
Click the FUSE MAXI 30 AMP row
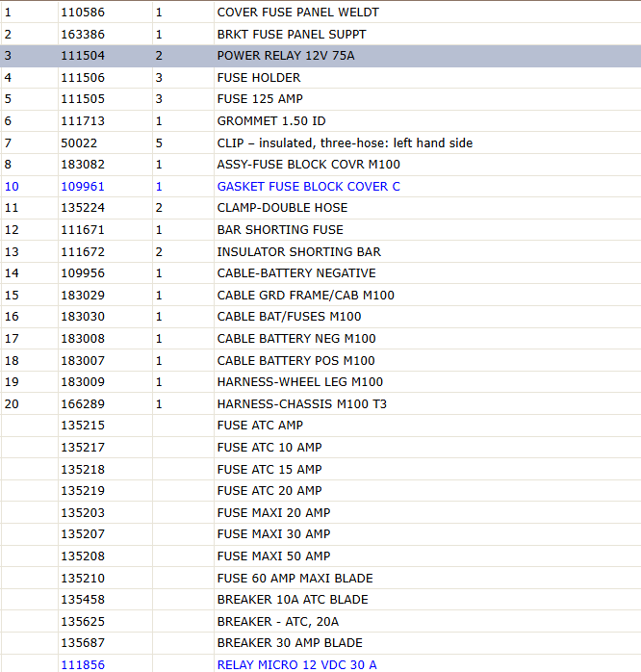(320, 534)
